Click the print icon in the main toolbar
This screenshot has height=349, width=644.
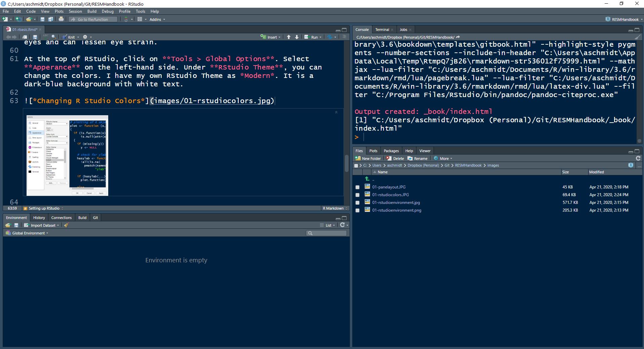[x=62, y=19]
